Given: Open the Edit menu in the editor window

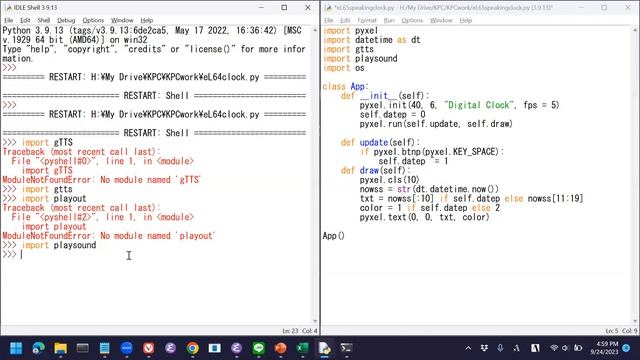Looking at the screenshot, I should point(345,20).
